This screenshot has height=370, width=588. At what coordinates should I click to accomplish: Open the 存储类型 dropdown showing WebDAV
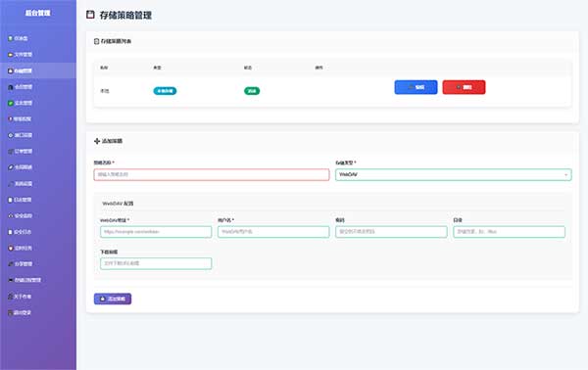click(x=454, y=174)
